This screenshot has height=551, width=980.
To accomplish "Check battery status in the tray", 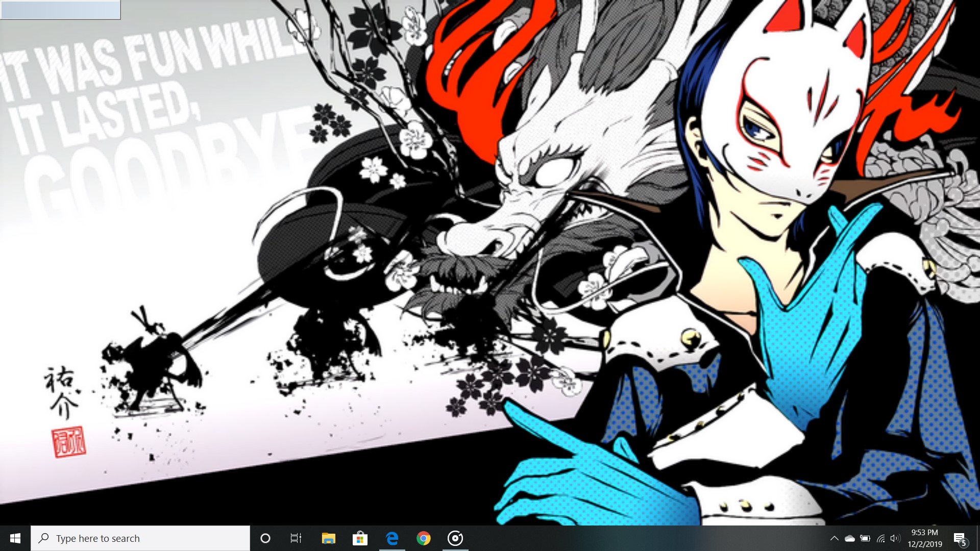I will pos(865,538).
